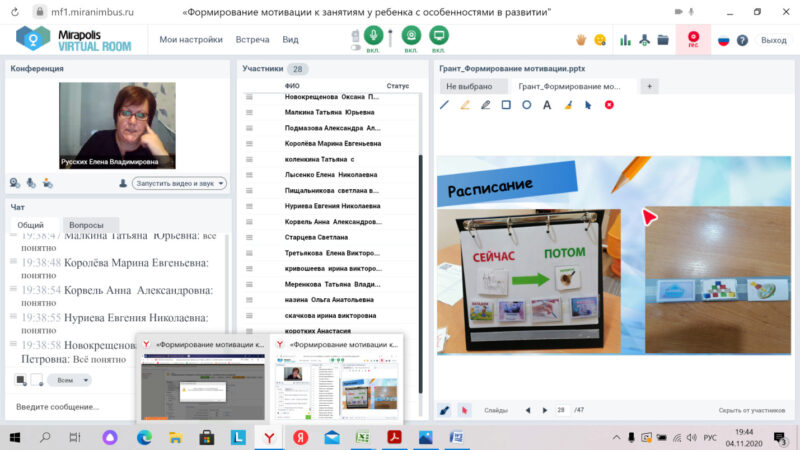Select the pencil drawing tool
800x450 pixels.
click(485, 105)
